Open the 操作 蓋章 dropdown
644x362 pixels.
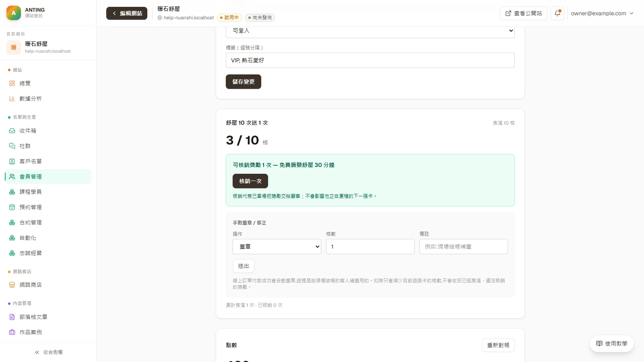coord(277,247)
